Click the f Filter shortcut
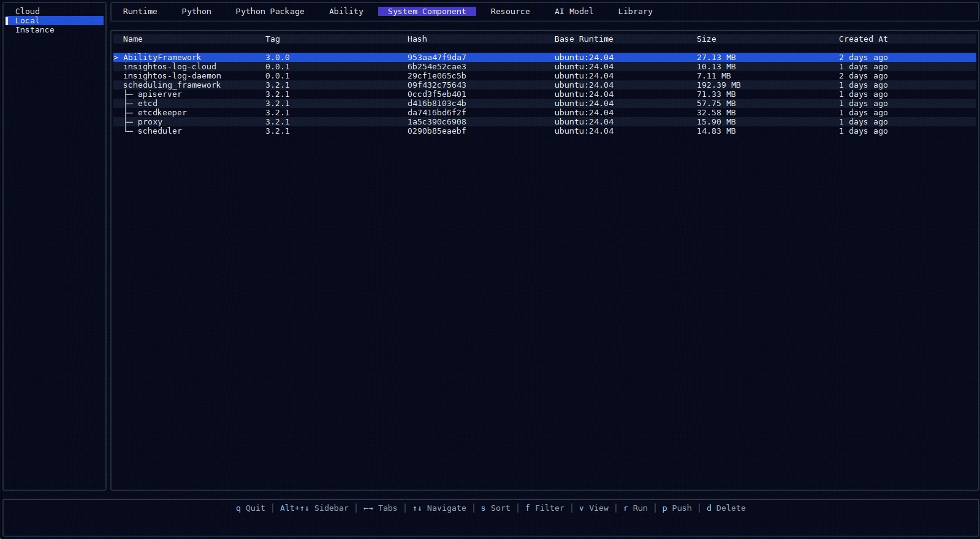The width and height of the screenshot is (980, 539). point(545,508)
